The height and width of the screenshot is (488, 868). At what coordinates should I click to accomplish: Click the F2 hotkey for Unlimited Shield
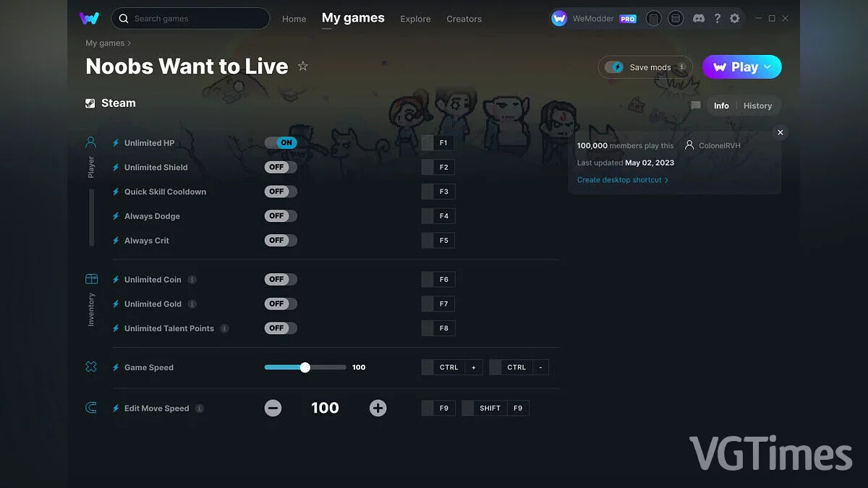pos(438,168)
